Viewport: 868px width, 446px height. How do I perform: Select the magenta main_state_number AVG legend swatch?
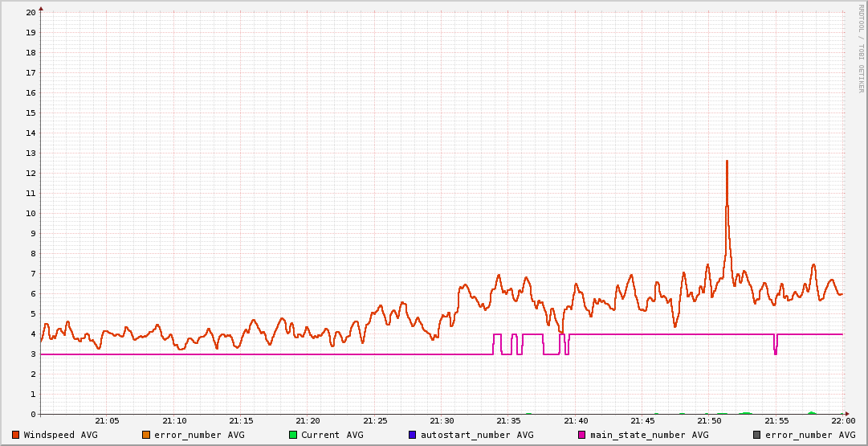click(582, 435)
